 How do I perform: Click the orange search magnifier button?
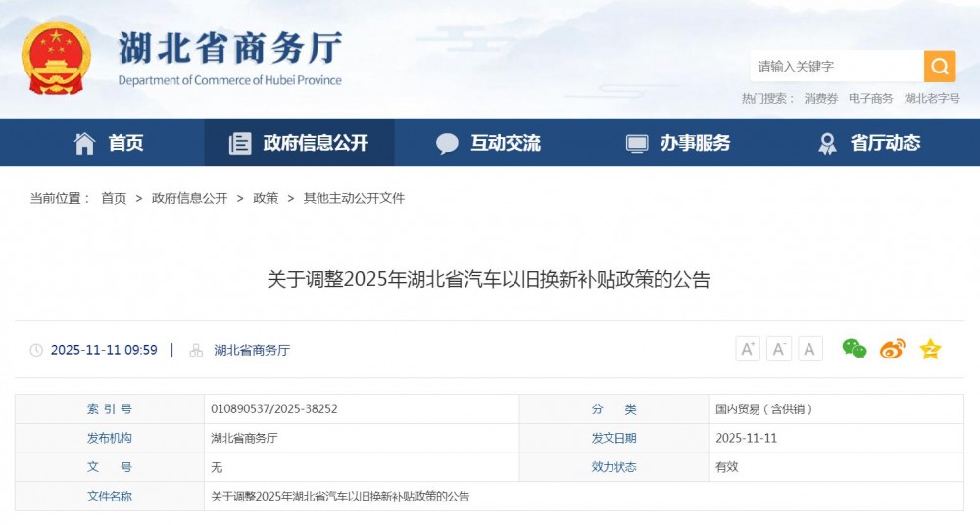coord(939,67)
